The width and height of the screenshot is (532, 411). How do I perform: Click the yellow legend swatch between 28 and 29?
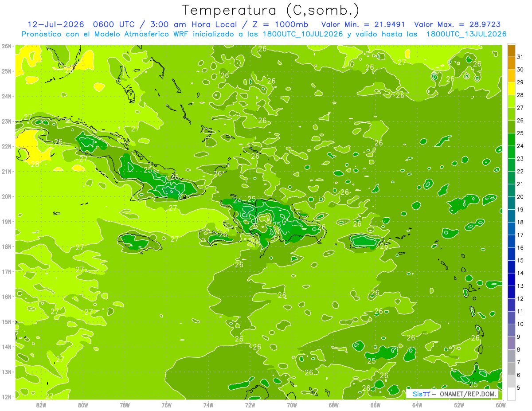coord(511,89)
